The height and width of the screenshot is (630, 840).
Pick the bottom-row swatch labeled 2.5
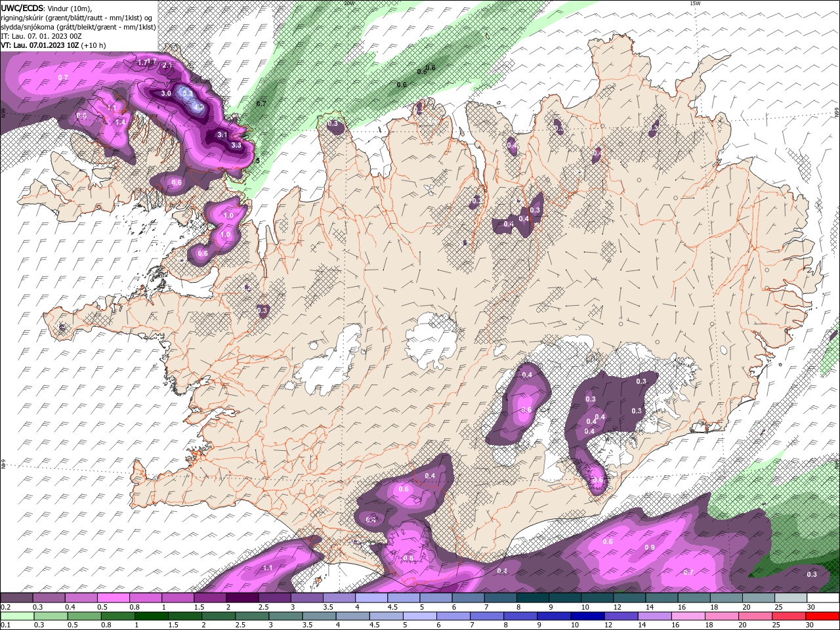pyautogui.click(x=252, y=616)
